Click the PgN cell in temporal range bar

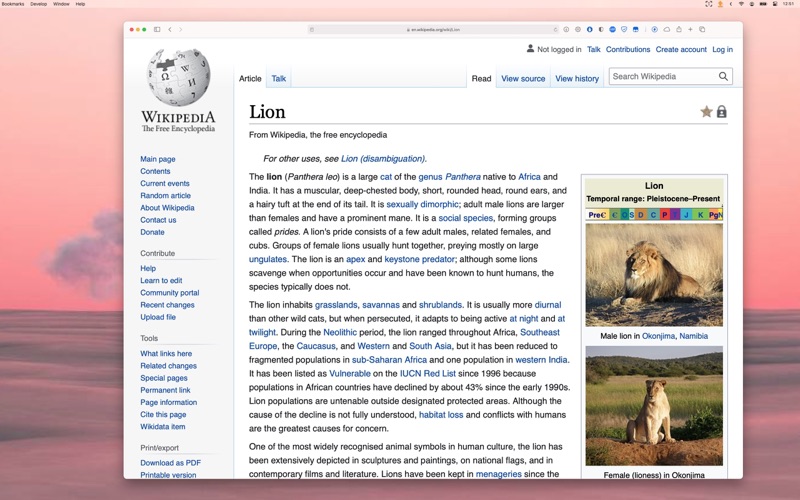(x=716, y=215)
